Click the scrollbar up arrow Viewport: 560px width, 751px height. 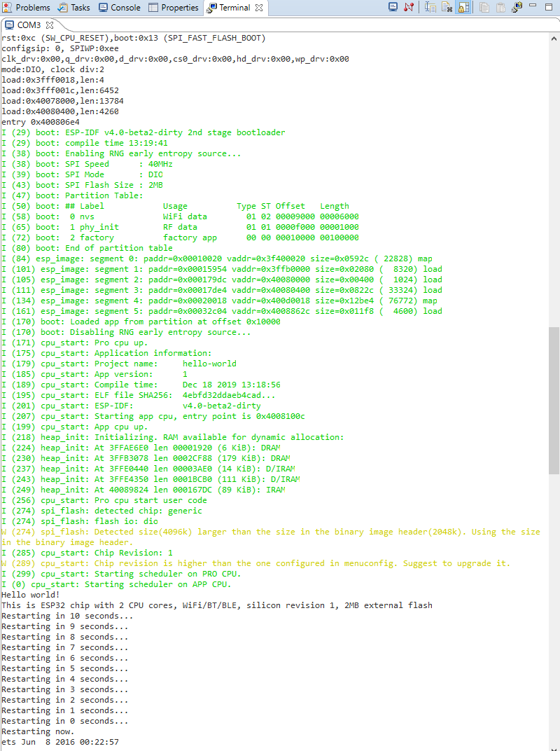pos(554,39)
